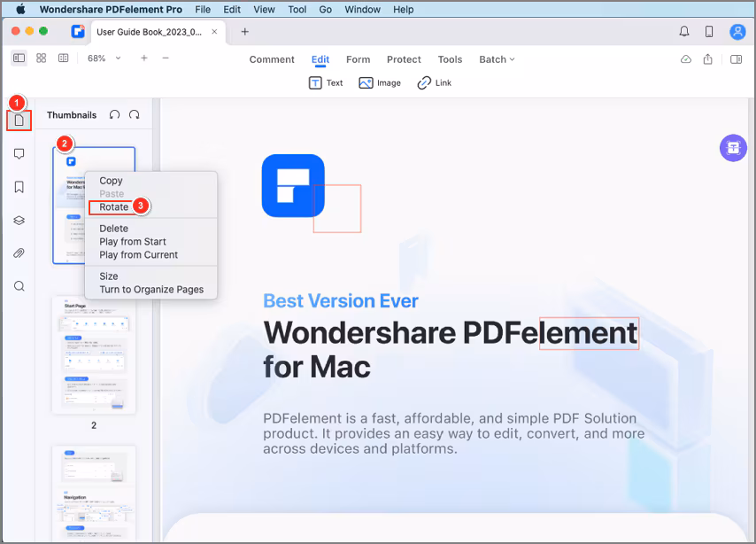This screenshot has height=544, width=756.
Task: Open the notifications bell icon
Action: 683,31
